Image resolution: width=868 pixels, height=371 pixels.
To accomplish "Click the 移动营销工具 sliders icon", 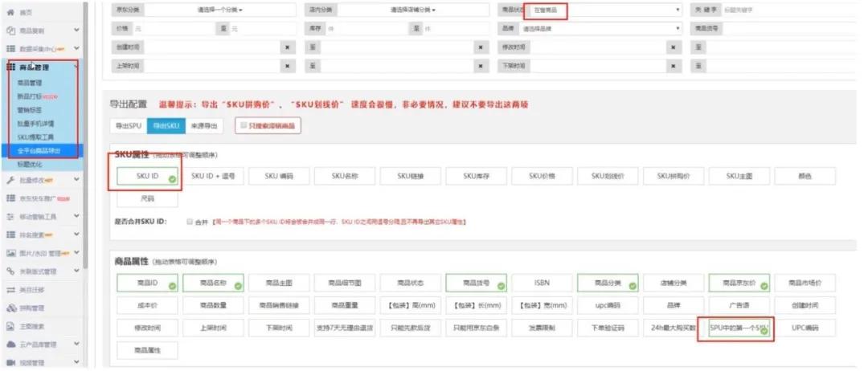I will [10, 216].
